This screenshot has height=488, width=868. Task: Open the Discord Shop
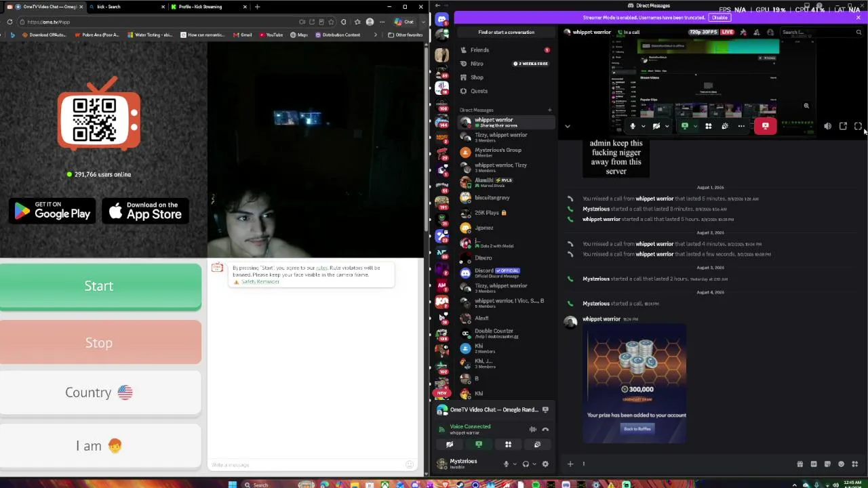505,77
